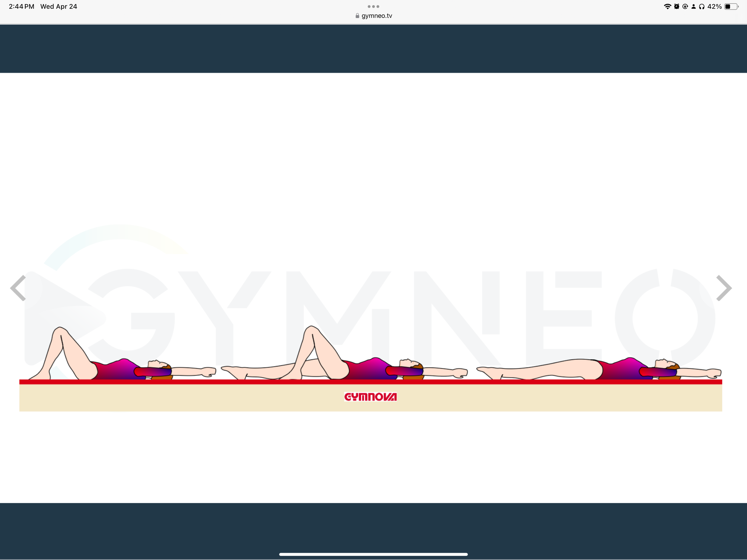This screenshot has width=747, height=560.
Task: Tap the Wed Apr 24 date
Action: click(x=59, y=6)
